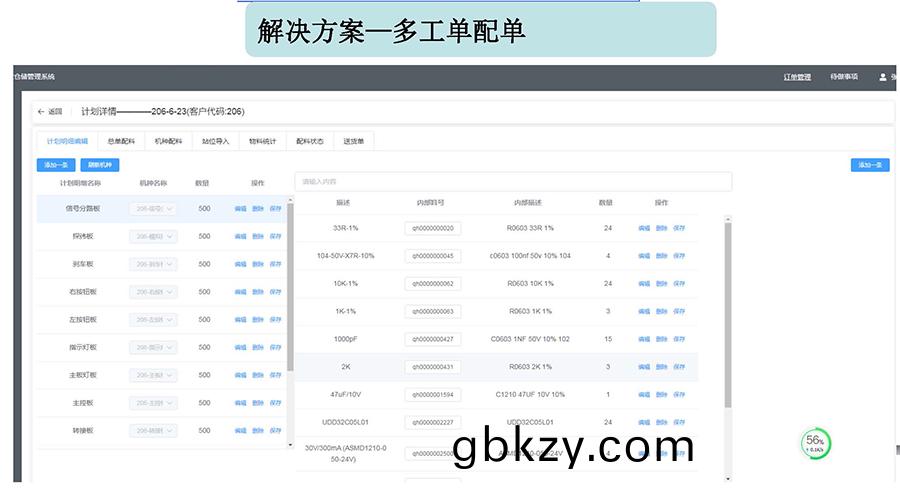Screen dimensions: 900x491
Task: Click the back arrow 返回 icon
Action: (42, 111)
